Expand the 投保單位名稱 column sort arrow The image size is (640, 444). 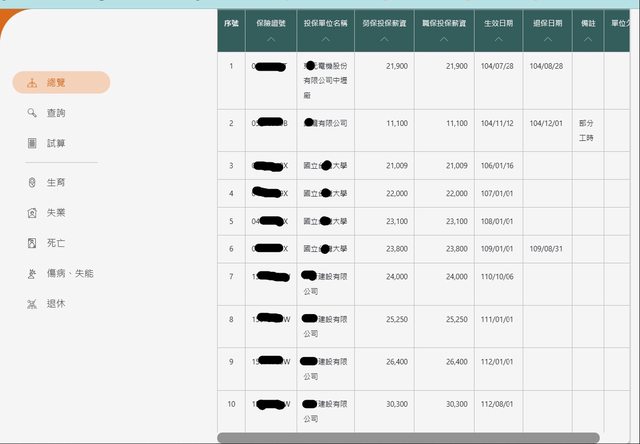coord(325,40)
